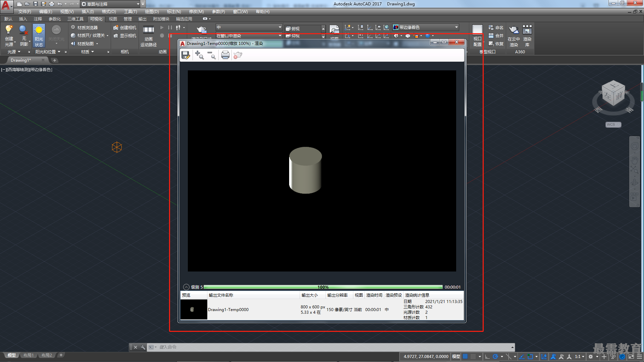Image resolution: width=644 pixels, height=362 pixels.
Task: Toggle the drawing grid display in status bar
Action: pyautogui.click(x=465, y=357)
